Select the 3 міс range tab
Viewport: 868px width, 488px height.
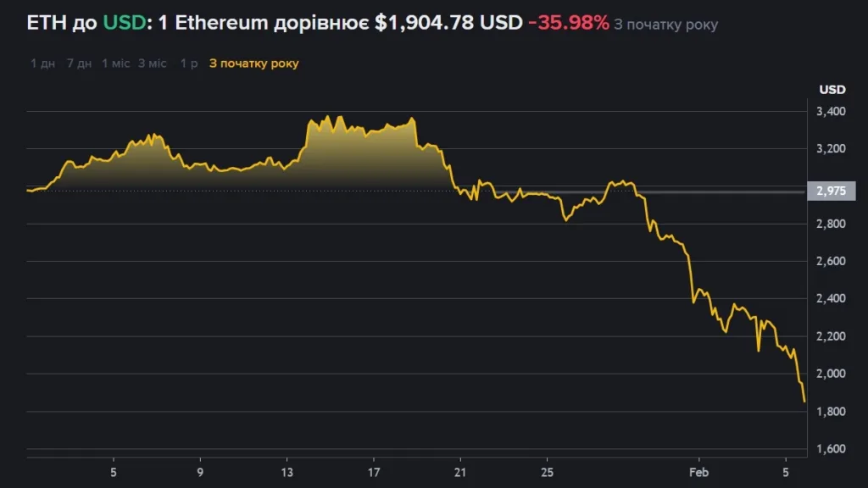tap(153, 64)
